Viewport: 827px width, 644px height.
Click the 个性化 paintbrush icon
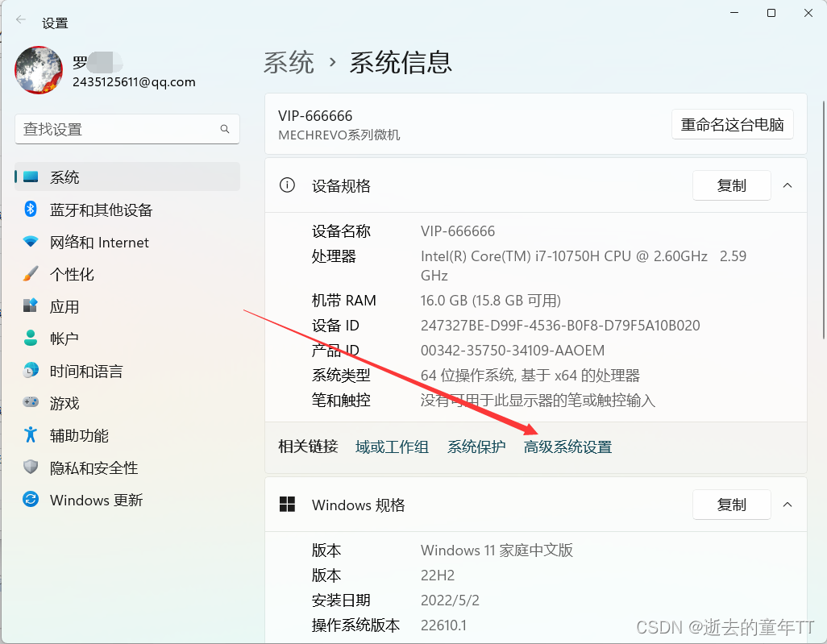tap(31, 274)
